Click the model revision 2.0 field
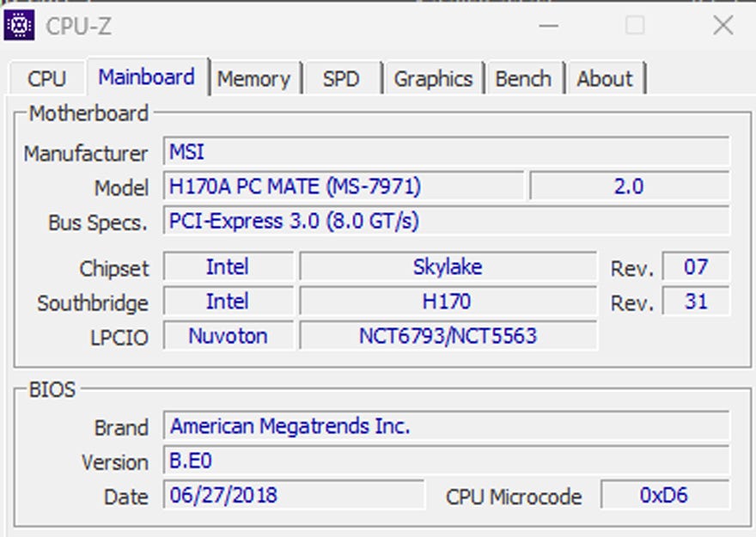756x537 pixels. coord(629,186)
